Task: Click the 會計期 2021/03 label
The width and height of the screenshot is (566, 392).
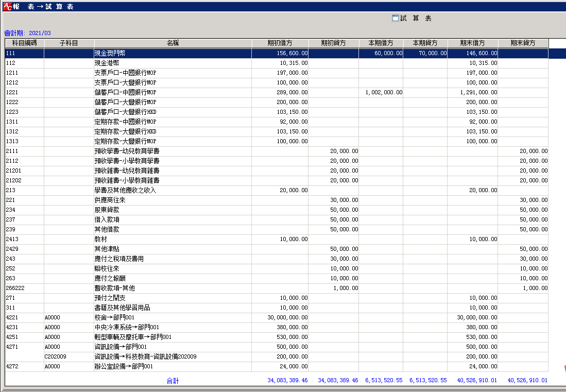Action: (27, 33)
